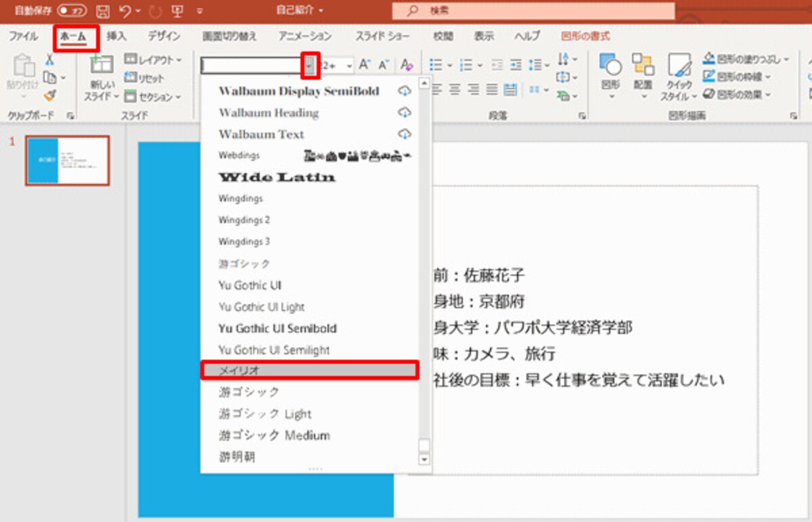Open the Shape Outline (図形の枠線) dropdown
Image resolution: width=812 pixels, height=522 pixels.
738,77
